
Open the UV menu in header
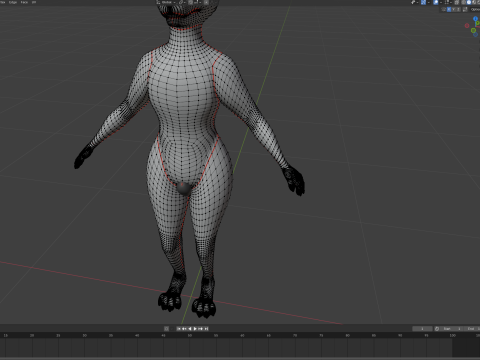[x=34, y=2]
